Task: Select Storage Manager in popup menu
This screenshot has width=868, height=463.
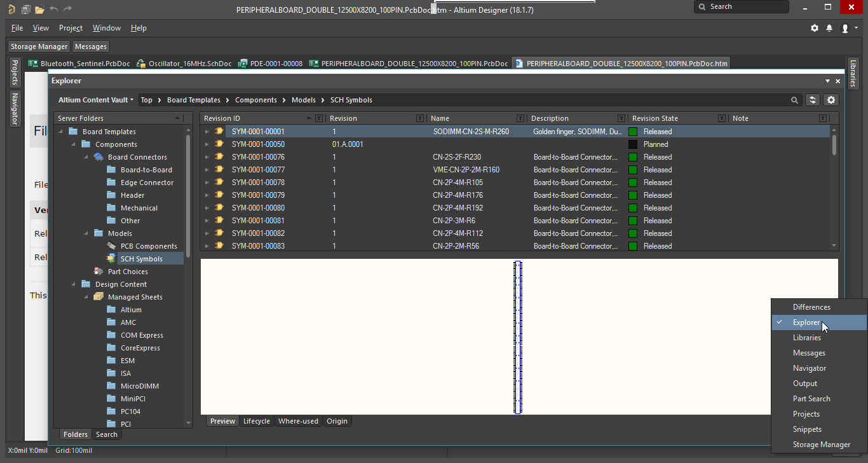Action: coord(819,445)
